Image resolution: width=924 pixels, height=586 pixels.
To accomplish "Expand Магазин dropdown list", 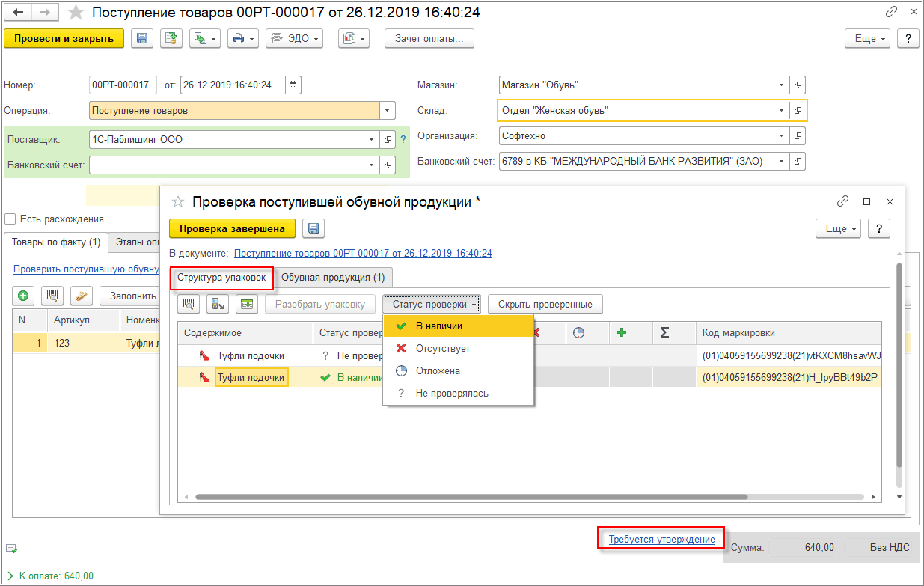I will pyautogui.click(x=781, y=85).
